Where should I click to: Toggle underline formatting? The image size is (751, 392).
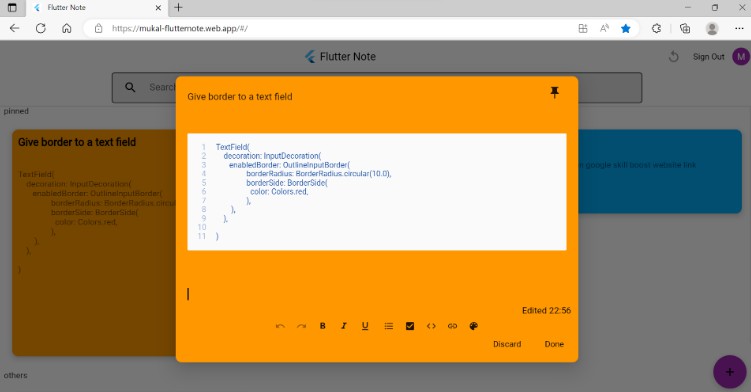pyautogui.click(x=365, y=326)
